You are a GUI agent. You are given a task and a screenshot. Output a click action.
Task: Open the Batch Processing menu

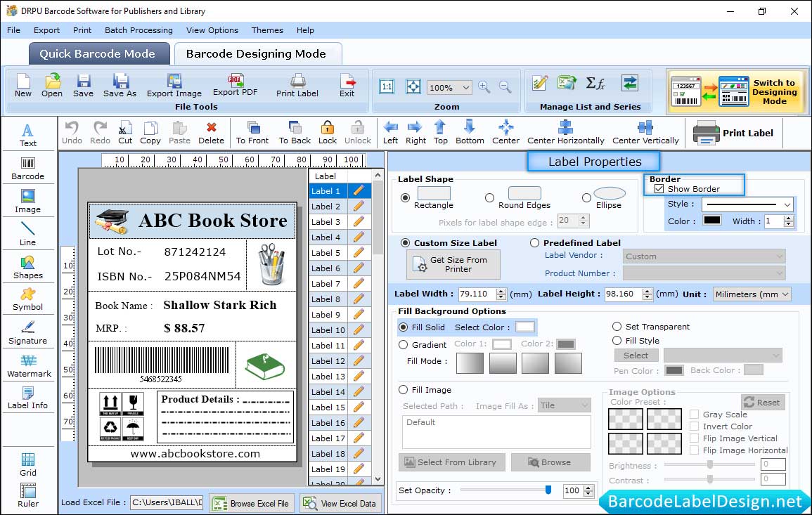[138, 30]
